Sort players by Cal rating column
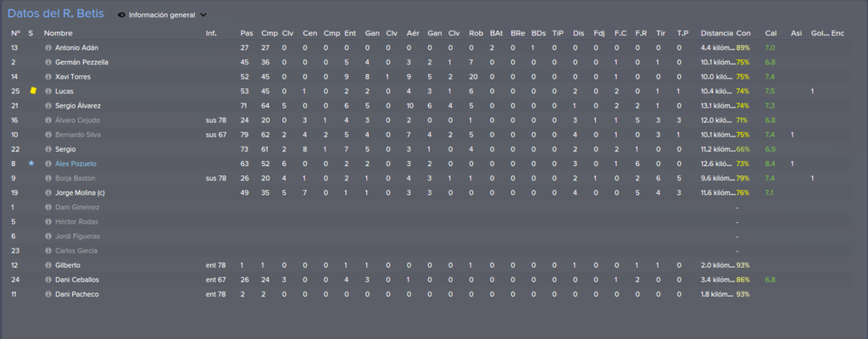868x339 pixels. click(771, 33)
